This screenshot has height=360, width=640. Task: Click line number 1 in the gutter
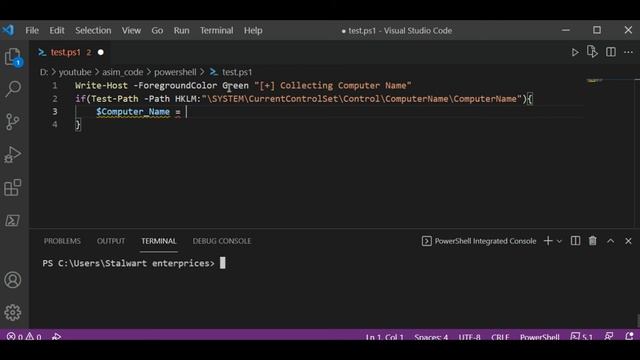tap(55, 86)
